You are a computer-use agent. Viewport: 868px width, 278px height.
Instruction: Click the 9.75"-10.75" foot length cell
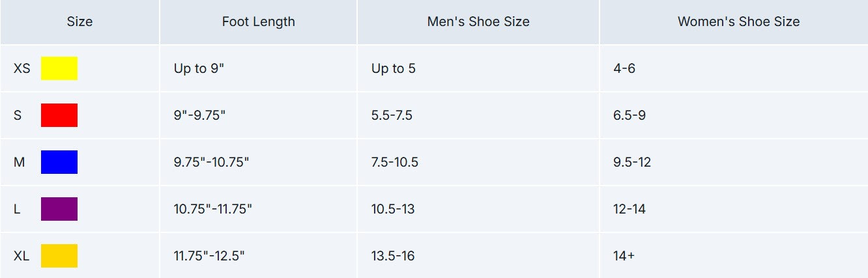pos(211,162)
